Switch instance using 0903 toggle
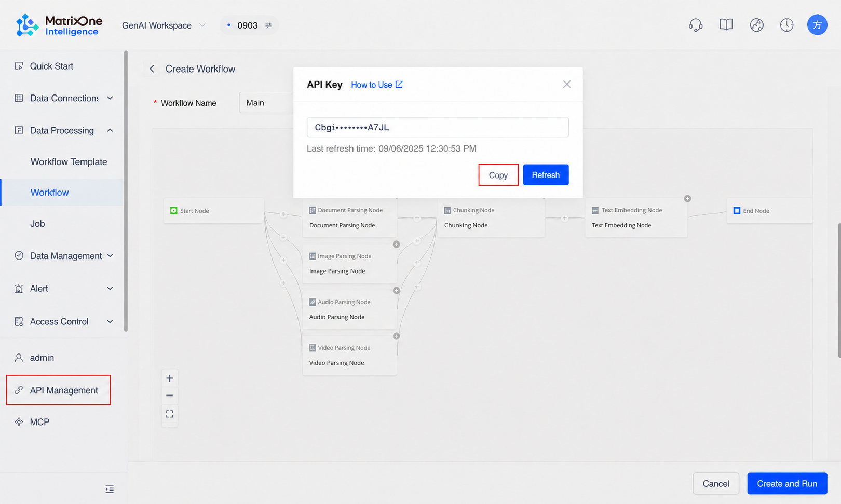The height and width of the screenshot is (504, 841). pyautogui.click(x=268, y=25)
